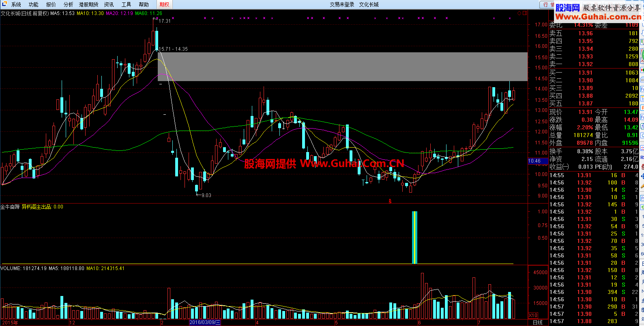
Task: Click the red $ marker below candles
Action: coord(390,201)
